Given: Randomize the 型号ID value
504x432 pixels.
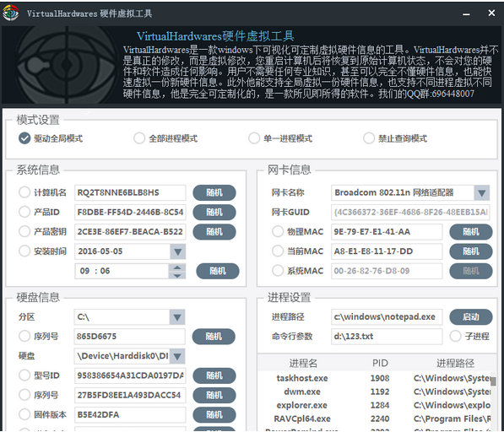Looking at the screenshot, I should pyautogui.click(x=214, y=375).
